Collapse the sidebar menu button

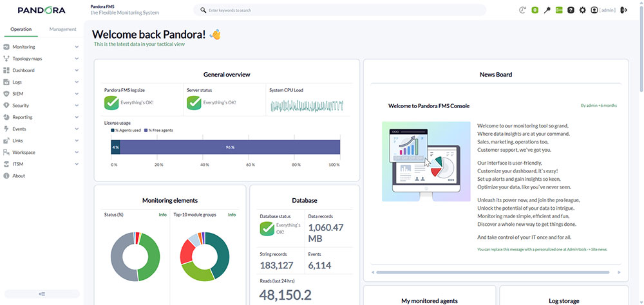click(42, 294)
